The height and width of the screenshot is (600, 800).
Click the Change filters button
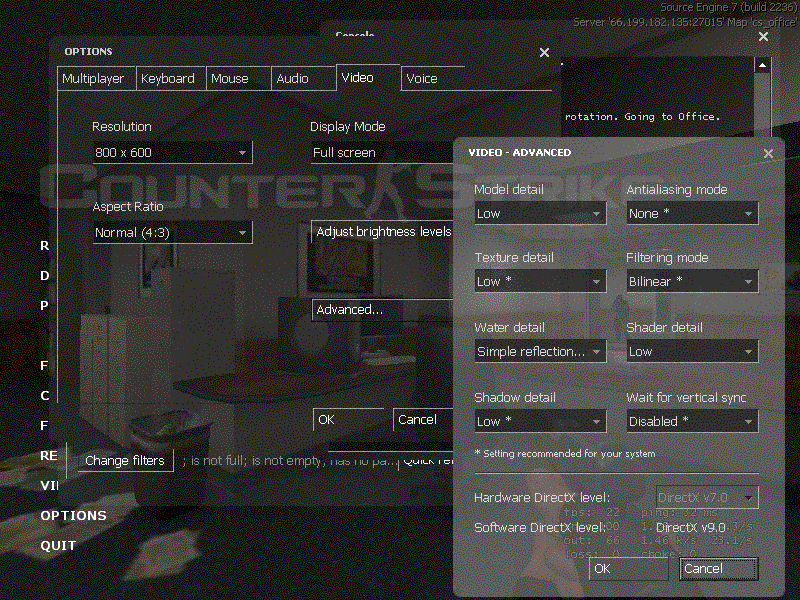pyautogui.click(x=125, y=461)
